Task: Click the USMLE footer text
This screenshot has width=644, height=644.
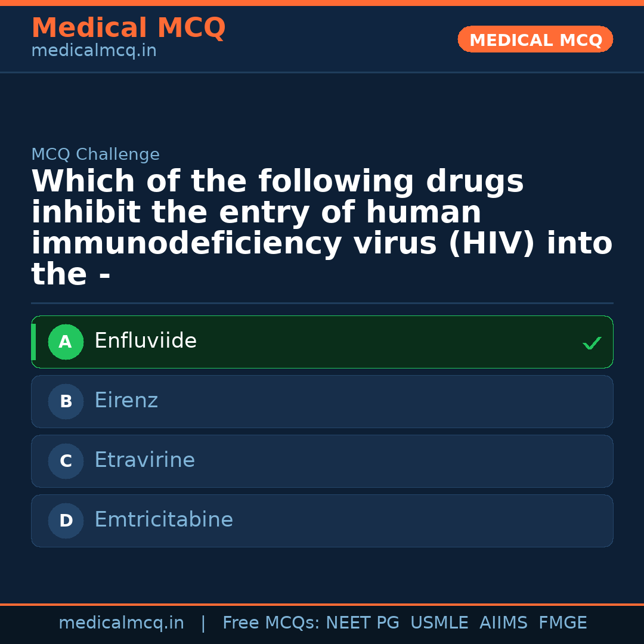Action: pos(439,623)
